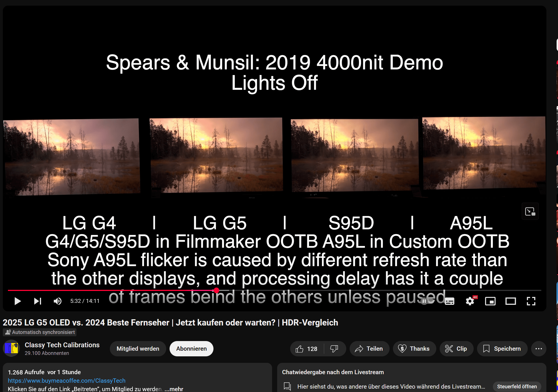Screen dimensions: 558x392
Task: Click the 5:32 / 14:11 time display
Action: (x=85, y=301)
